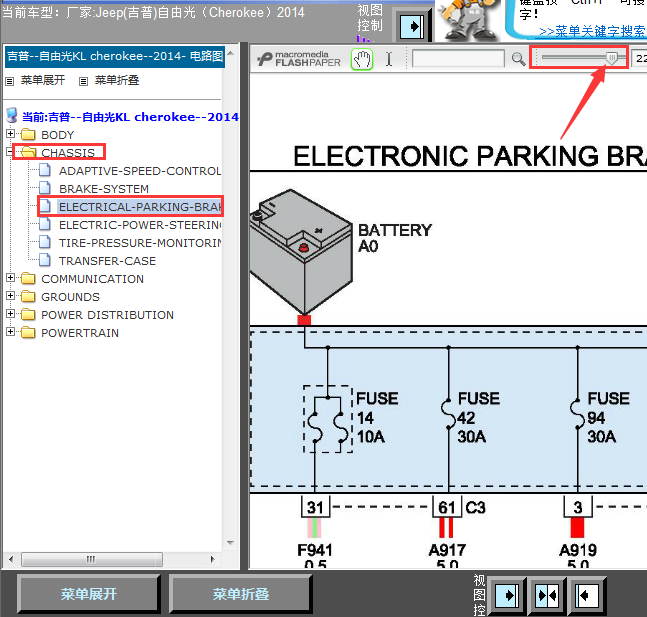Click the A917 wire label
The image size is (647, 617).
click(447, 550)
